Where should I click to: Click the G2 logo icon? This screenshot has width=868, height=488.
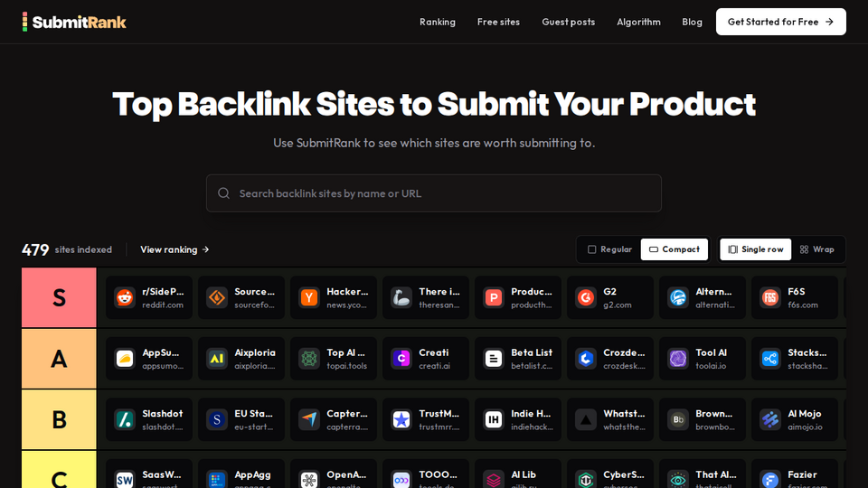pos(586,297)
